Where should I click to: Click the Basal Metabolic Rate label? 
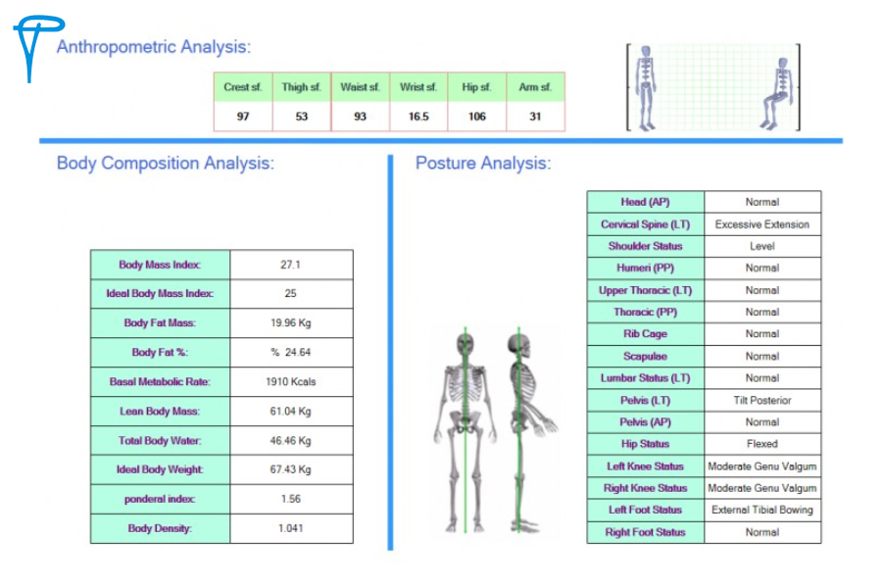tap(160, 381)
